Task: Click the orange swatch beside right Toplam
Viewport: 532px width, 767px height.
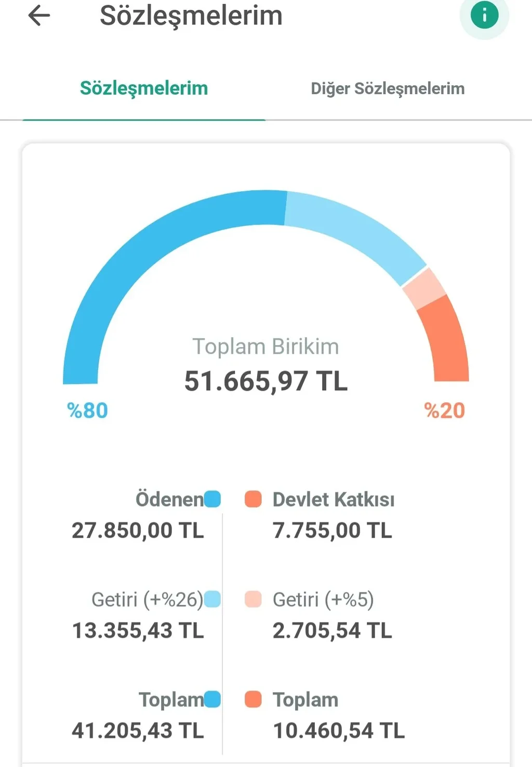Action: pos(253,699)
